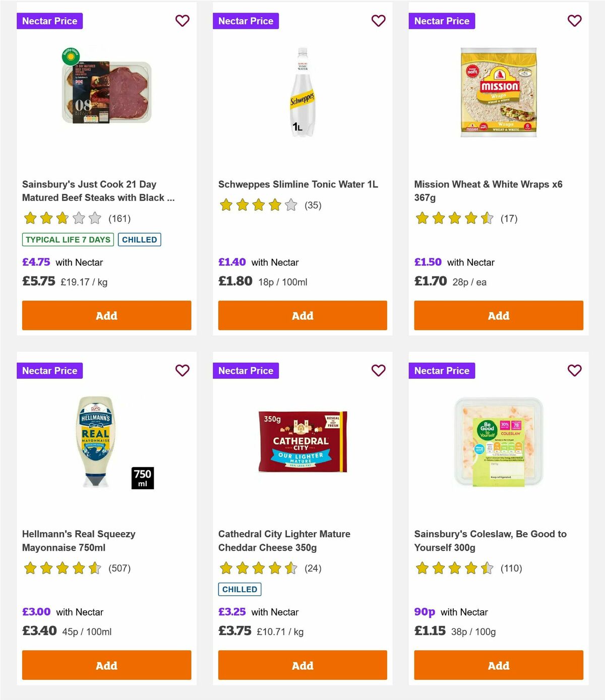Add Schweppes Slimline Tonic Water to basket
This screenshot has width=605, height=700.
point(302,315)
